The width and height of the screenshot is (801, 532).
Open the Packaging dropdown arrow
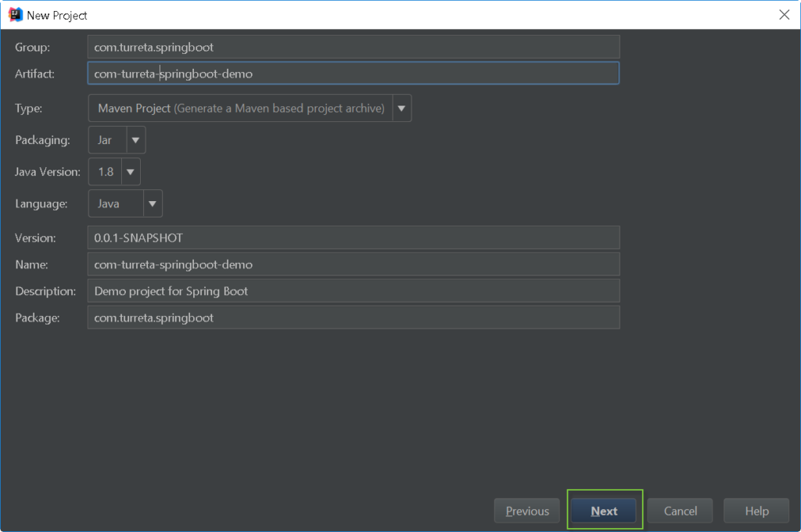coord(135,140)
